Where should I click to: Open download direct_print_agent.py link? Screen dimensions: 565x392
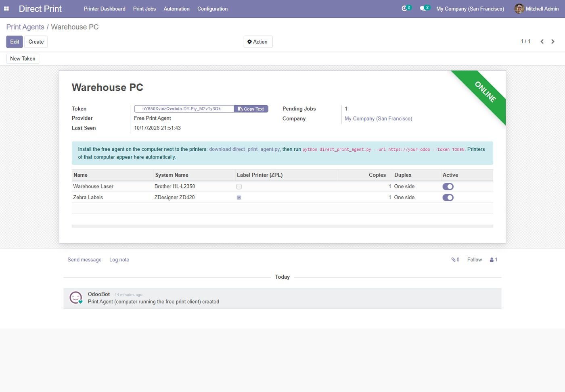pos(244,149)
